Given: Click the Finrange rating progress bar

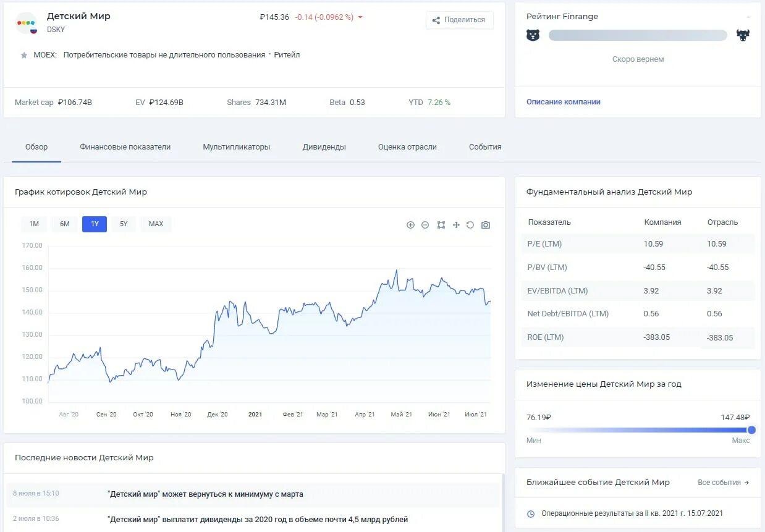Looking at the screenshot, I should [x=638, y=35].
